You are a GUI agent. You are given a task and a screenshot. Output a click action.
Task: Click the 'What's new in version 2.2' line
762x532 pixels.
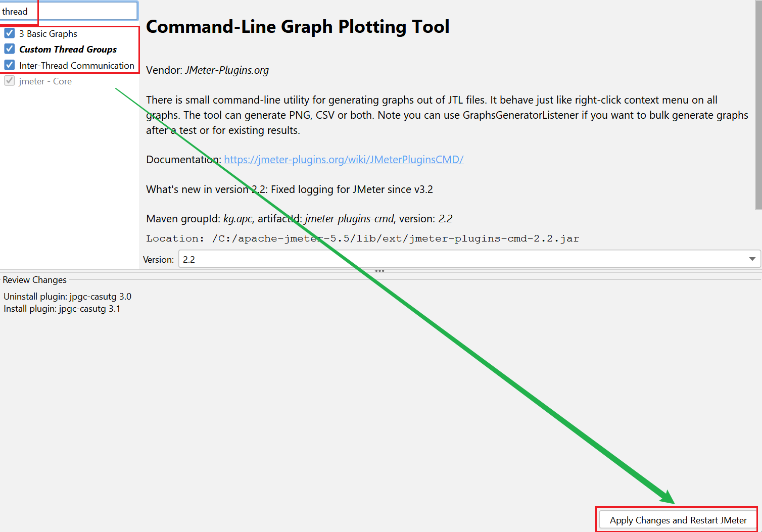[290, 189]
